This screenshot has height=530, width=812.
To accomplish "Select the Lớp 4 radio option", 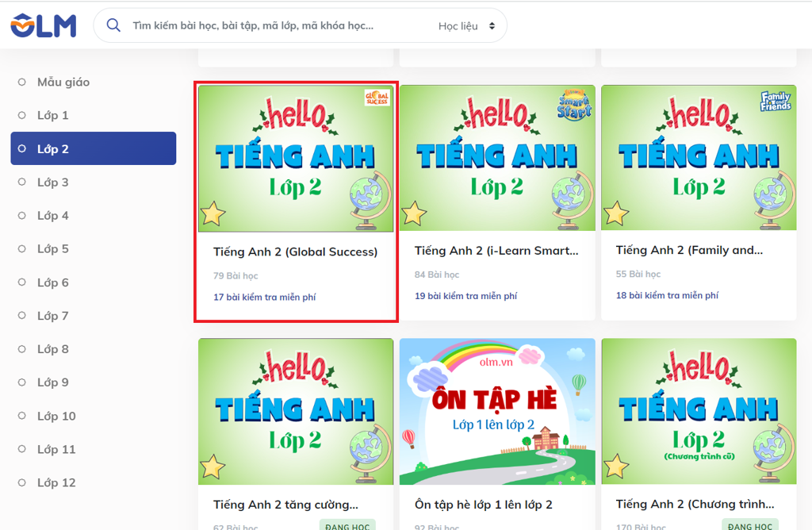I will pos(21,216).
